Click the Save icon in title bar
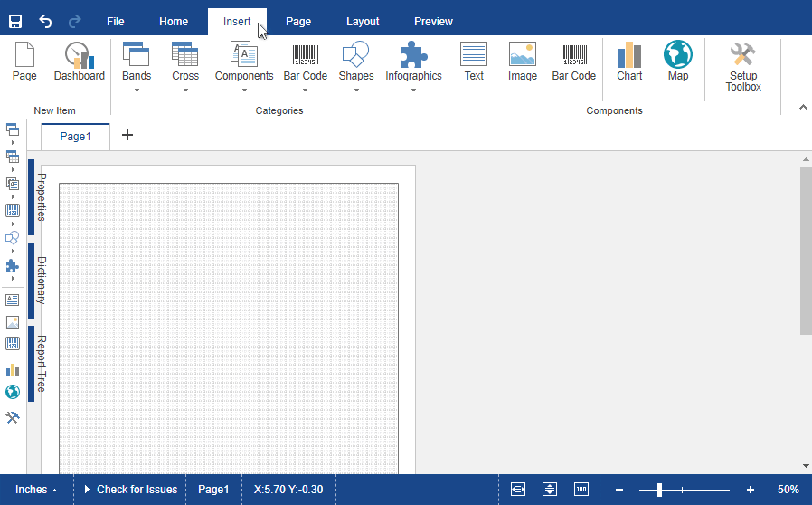 point(15,21)
